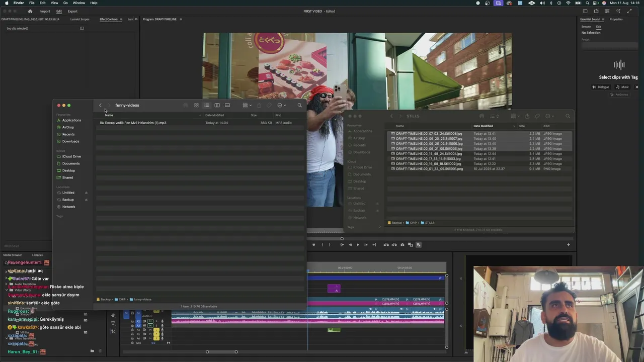The width and height of the screenshot is (644, 362).
Task: Assign the Music audio type
Action: [x=622, y=87]
